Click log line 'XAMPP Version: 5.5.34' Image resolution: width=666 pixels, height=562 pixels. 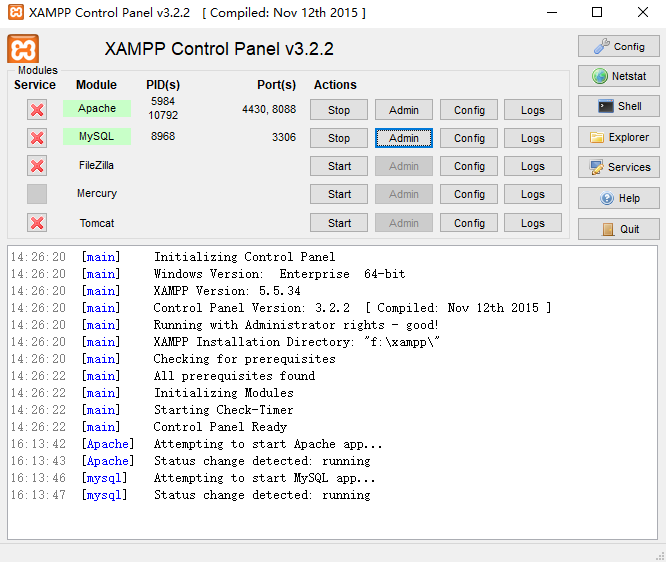[227, 291]
